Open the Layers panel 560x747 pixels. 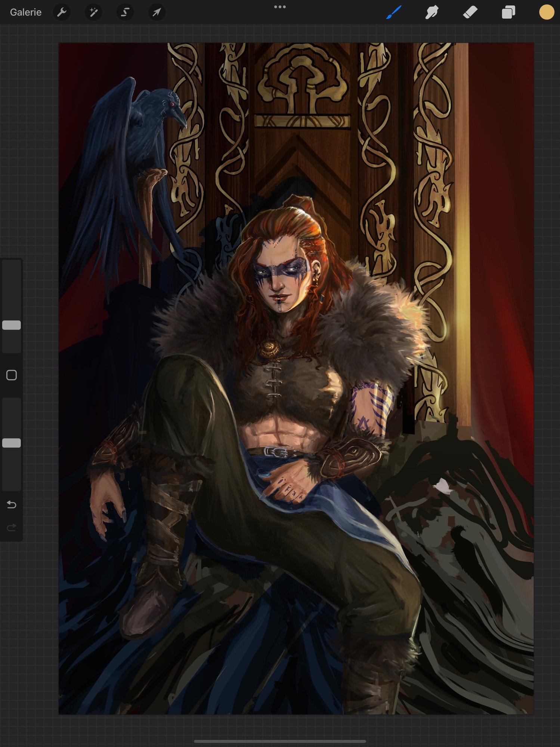pos(508,12)
